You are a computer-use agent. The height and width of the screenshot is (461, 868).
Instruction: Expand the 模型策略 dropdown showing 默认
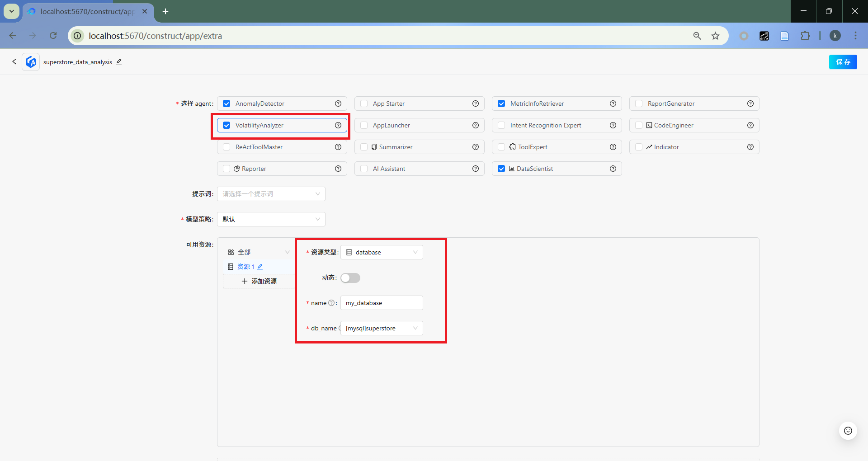pos(271,219)
